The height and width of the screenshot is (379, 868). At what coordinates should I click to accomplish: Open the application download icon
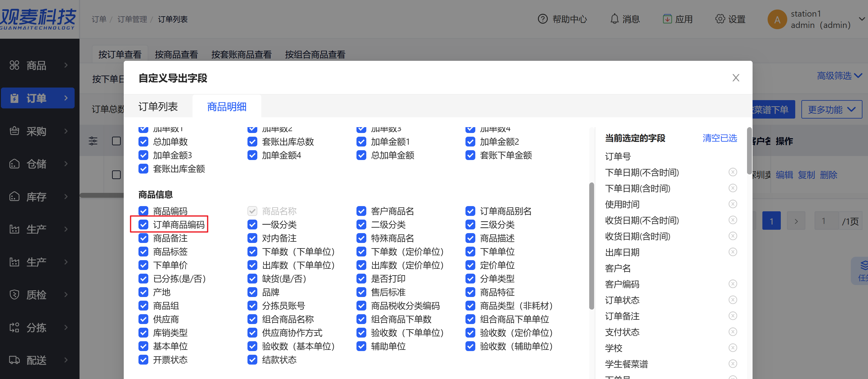pyautogui.click(x=667, y=19)
